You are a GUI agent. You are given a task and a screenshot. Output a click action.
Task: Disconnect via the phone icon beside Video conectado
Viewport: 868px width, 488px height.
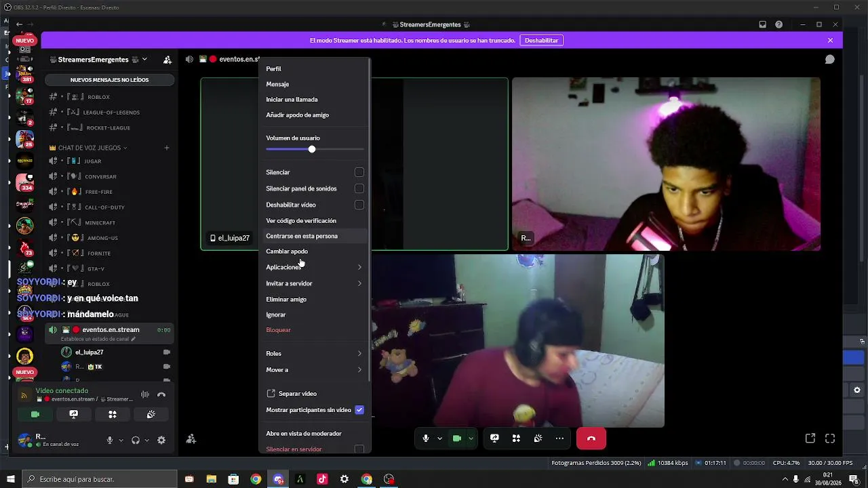coord(161,394)
